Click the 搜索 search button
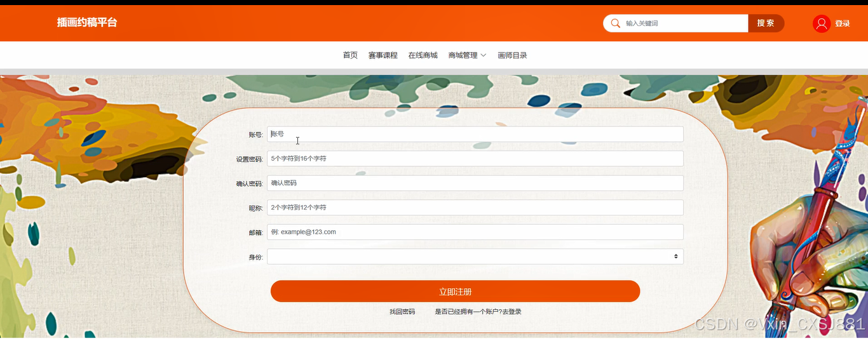 [x=766, y=23]
